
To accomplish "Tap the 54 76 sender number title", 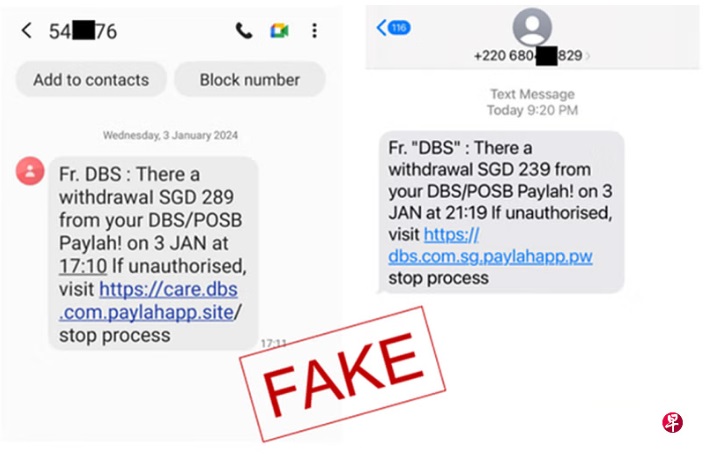I will tap(83, 31).
